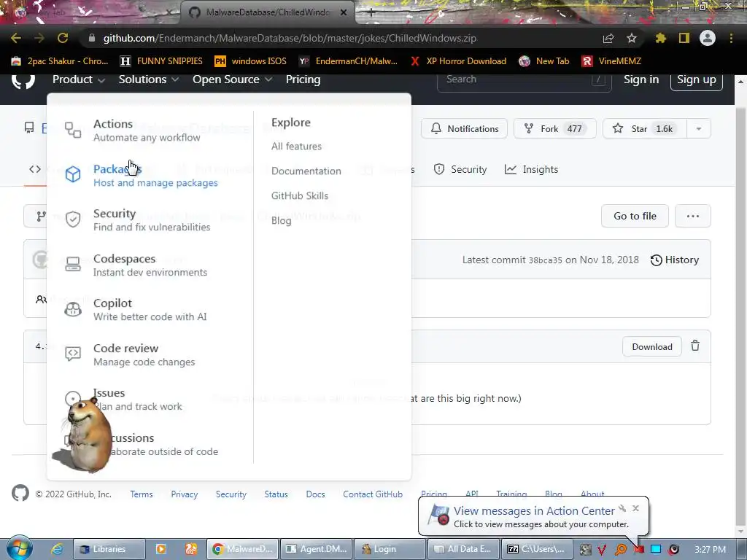Viewport: 747px width, 560px height.
Task: Bookmark this page with the star icon
Action: coord(632,38)
